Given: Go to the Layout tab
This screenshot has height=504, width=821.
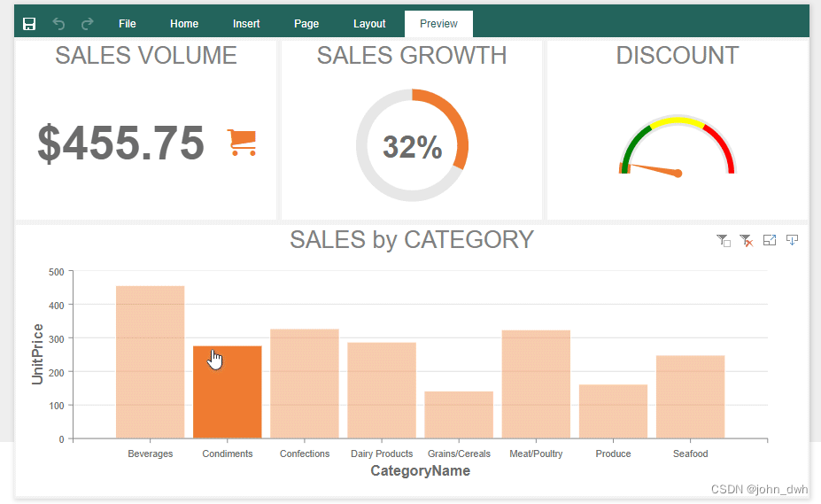Looking at the screenshot, I should (x=369, y=24).
